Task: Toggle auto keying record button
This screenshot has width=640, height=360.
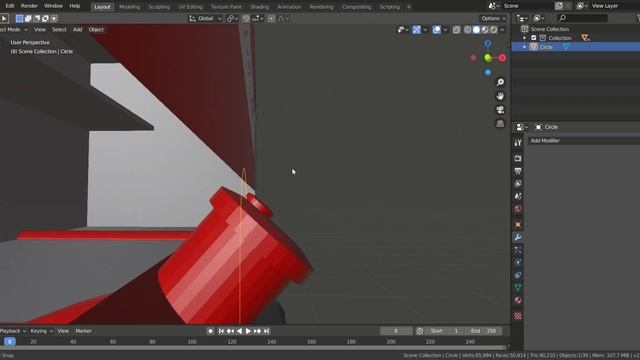Action: click(x=210, y=331)
